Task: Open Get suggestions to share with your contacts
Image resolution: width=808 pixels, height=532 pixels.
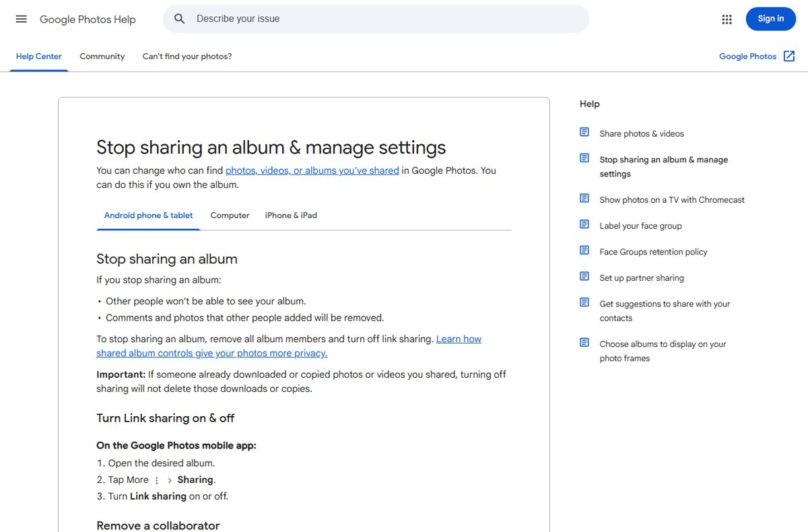Action: pyautogui.click(x=665, y=311)
